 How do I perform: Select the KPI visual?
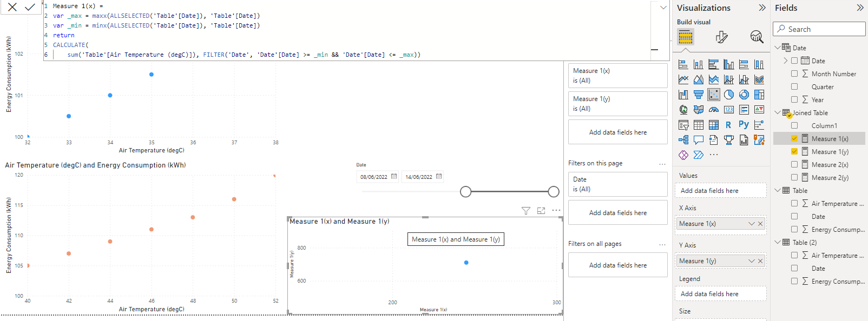click(759, 110)
